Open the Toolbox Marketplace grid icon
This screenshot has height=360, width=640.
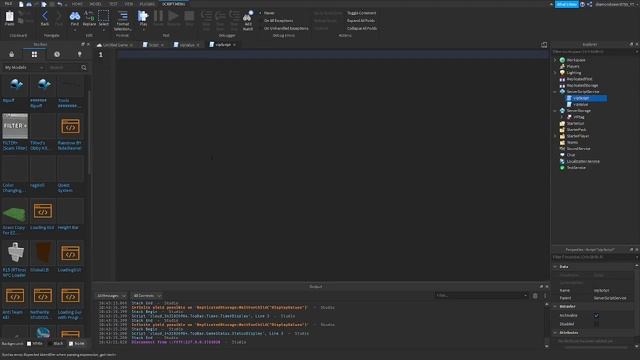pyautogui.click(x=34, y=54)
